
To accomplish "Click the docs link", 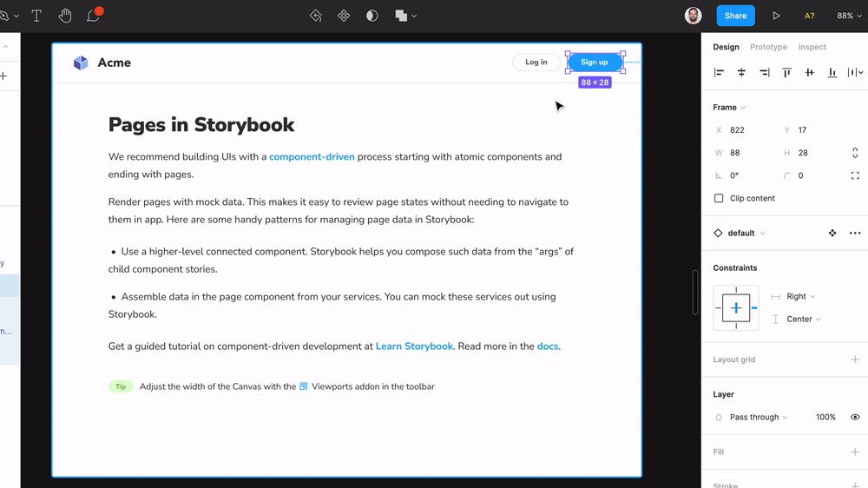I will pos(548,346).
